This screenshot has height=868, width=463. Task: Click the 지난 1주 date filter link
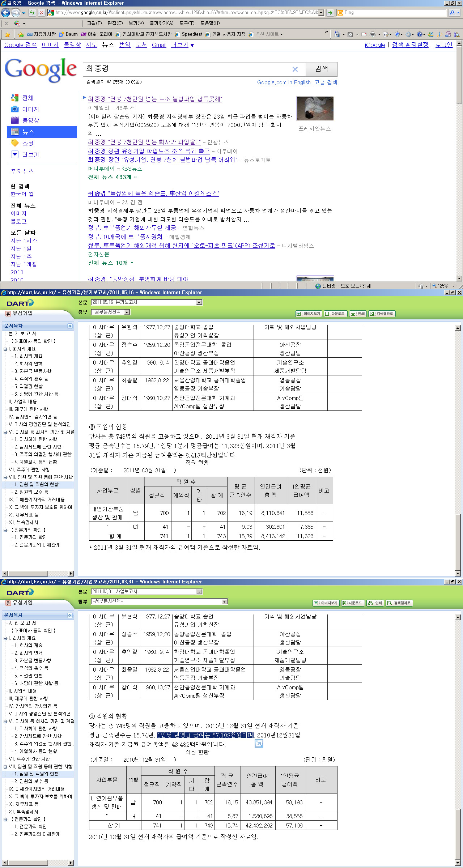21,256
